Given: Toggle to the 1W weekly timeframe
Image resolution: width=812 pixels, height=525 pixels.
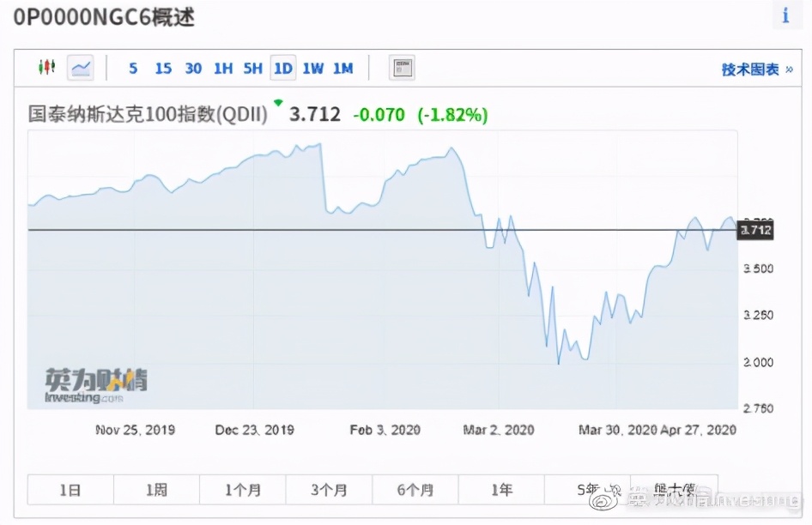Looking at the screenshot, I should pos(313,67).
